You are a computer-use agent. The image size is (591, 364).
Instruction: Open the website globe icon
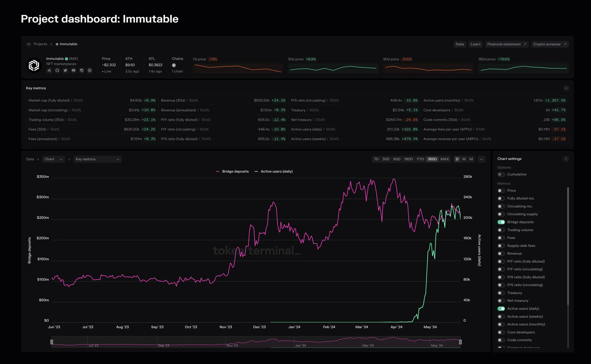[90, 71]
